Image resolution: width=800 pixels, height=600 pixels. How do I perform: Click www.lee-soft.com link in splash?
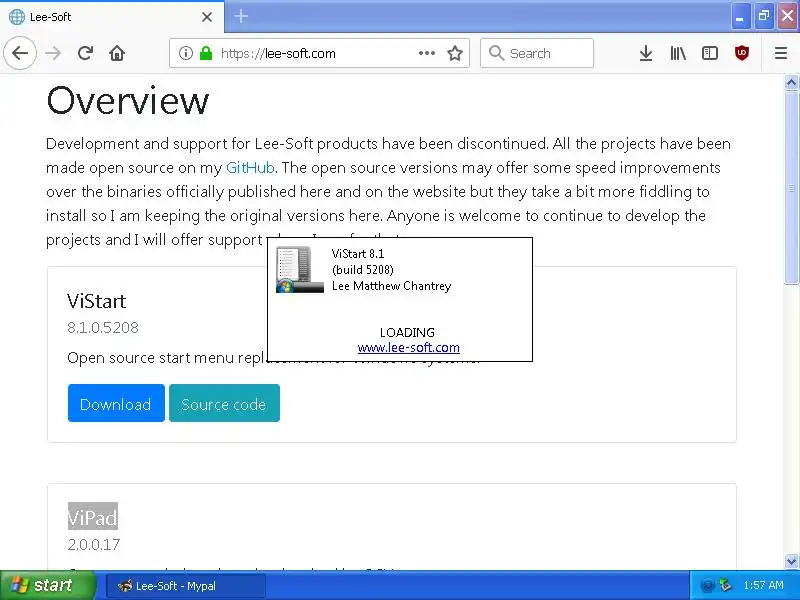coord(409,347)
